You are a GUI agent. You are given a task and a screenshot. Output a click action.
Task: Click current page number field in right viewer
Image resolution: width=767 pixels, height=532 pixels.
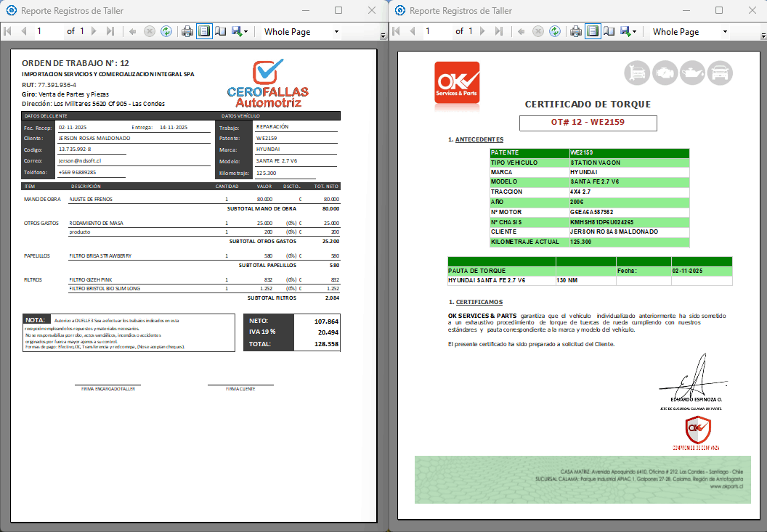[x=436, y=31]
